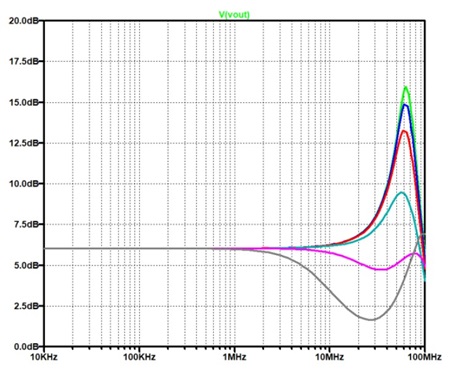The image size is (450, 369).
Task: Click the 2.5dB axis label
Action: point(26,306)
